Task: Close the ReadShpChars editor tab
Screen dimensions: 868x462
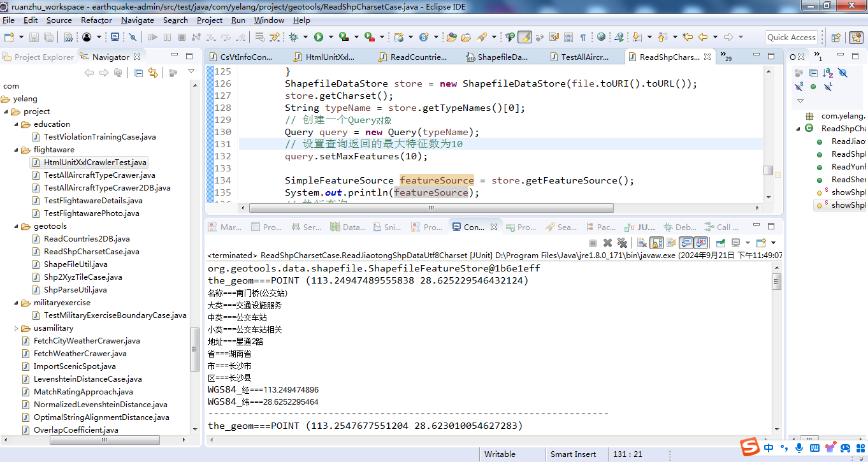Action: click(707, 57)
